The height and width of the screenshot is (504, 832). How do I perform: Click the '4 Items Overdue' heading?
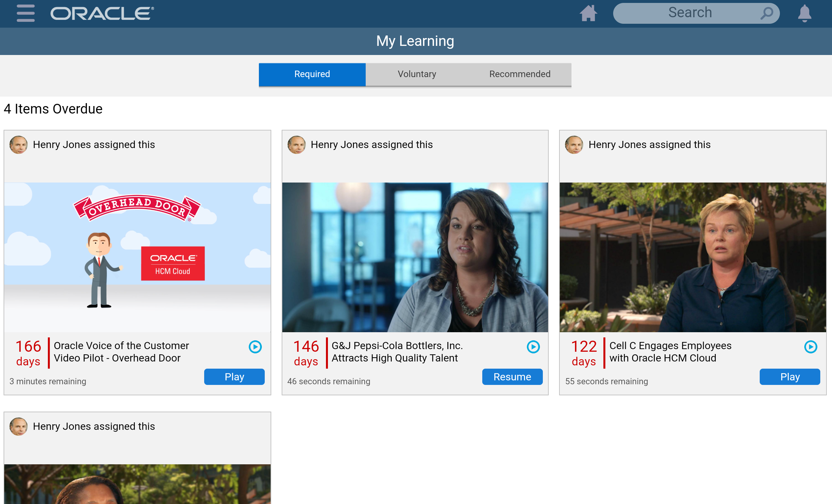coord(53,109)
